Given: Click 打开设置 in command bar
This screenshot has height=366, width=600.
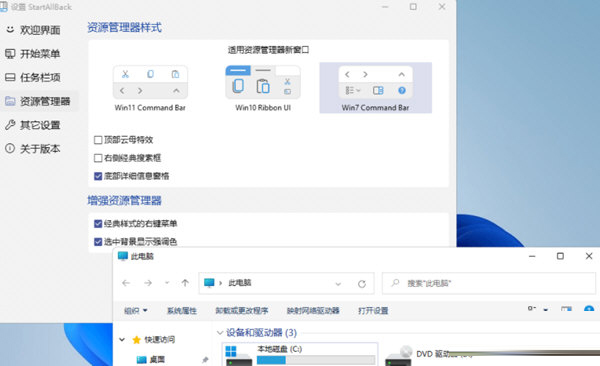Looking at the screenshot, I should (373, 310).
